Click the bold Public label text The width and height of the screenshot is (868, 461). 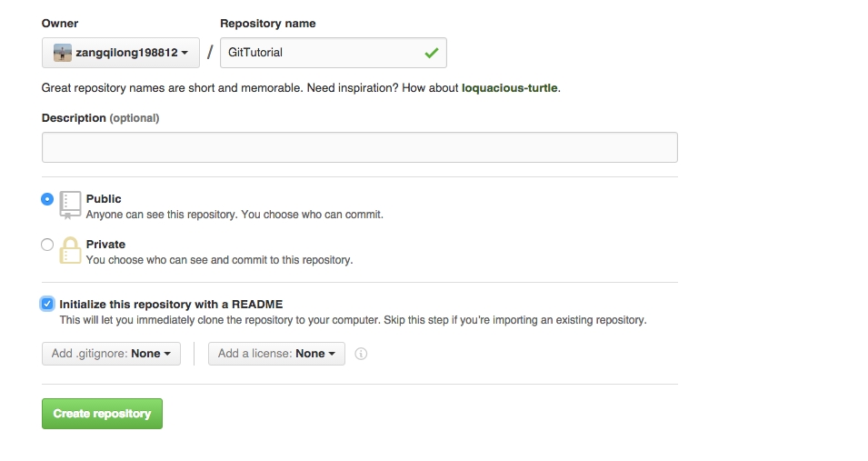104,199
